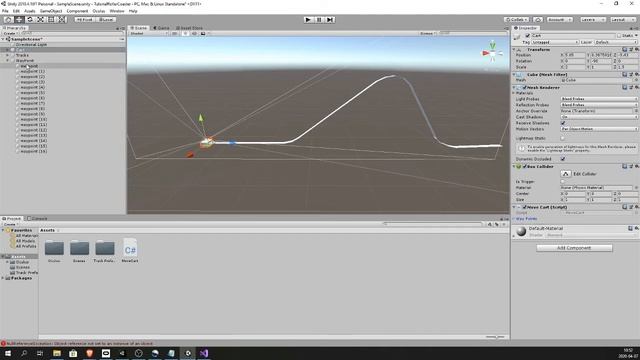Screen dimensions: 640x360
Task: Click the red error icon in status bar
Action: pos(3,343)
